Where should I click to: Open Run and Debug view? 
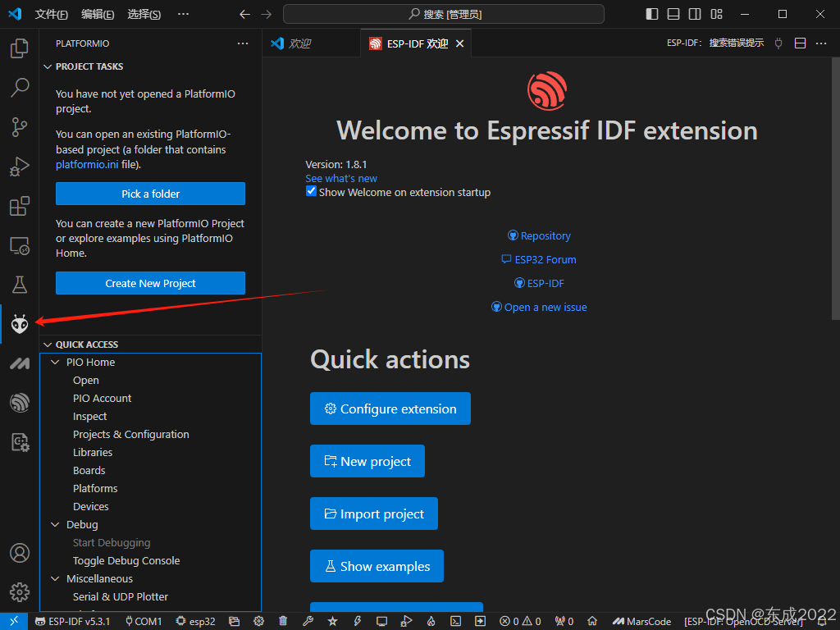pyautogui.click(x=20, y=167)
